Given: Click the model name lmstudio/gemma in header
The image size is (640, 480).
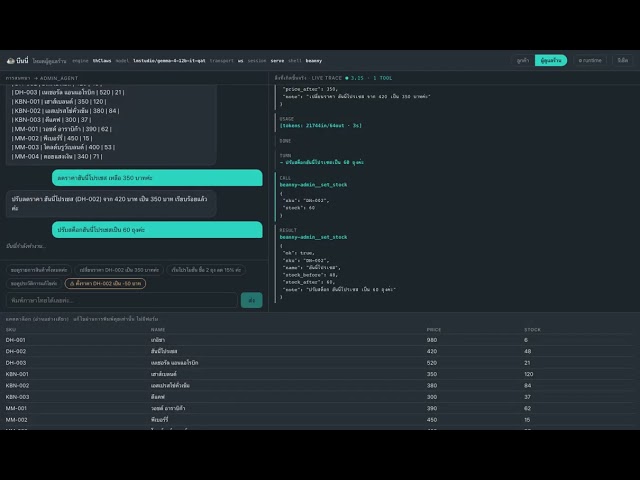Looking at the screenshot, I should (169, 61).
